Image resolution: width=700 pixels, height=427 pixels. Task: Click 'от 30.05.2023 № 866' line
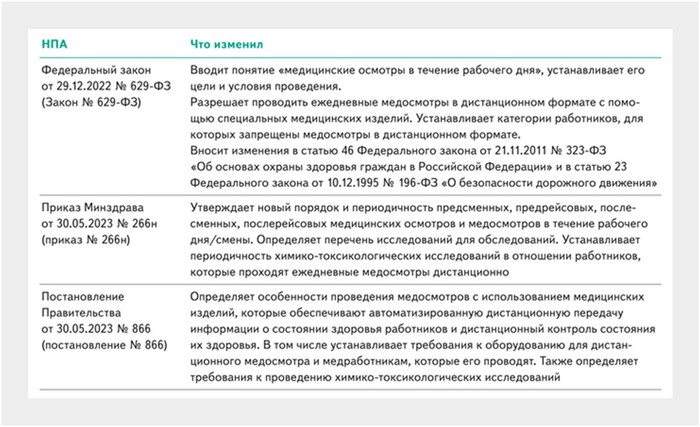pos(96,329)
